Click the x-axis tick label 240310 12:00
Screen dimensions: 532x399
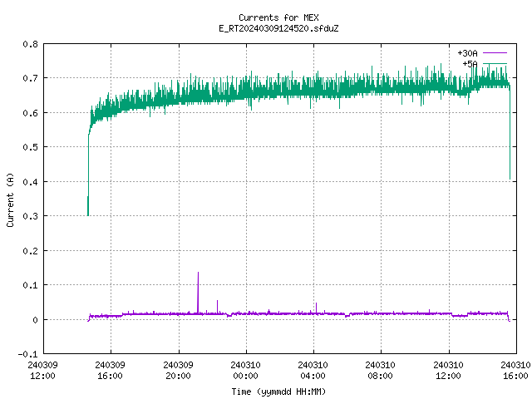(x=449, y=370)
